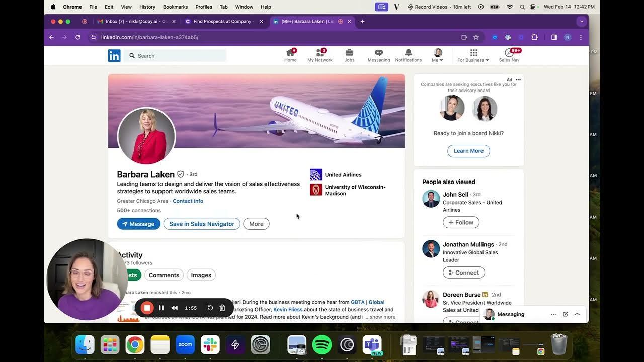Open LinkedIn Home icon
This screenshot has width=644, height=362.
coord(290,55)
